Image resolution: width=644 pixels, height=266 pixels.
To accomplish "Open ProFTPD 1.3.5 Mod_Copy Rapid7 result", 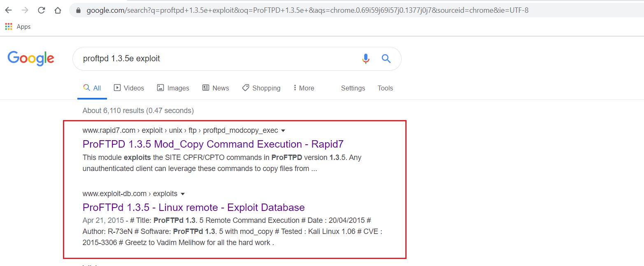I will pos(213,144).
